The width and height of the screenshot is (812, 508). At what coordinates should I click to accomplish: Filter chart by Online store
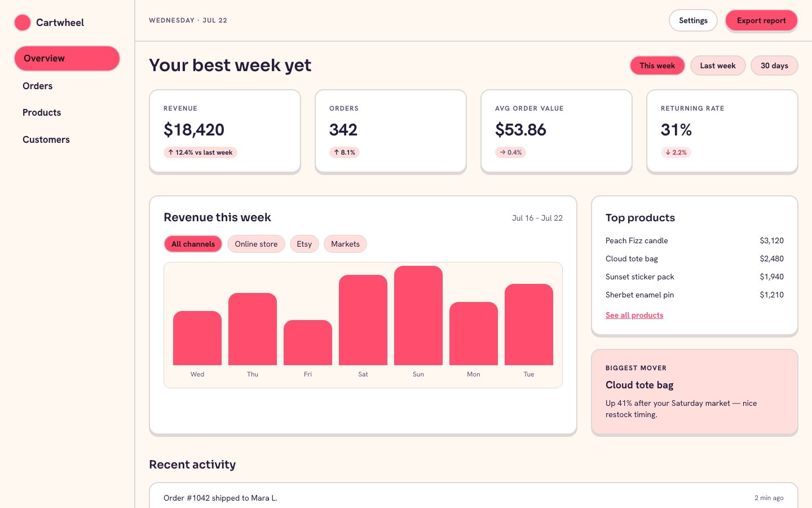[x=256, y=244]
